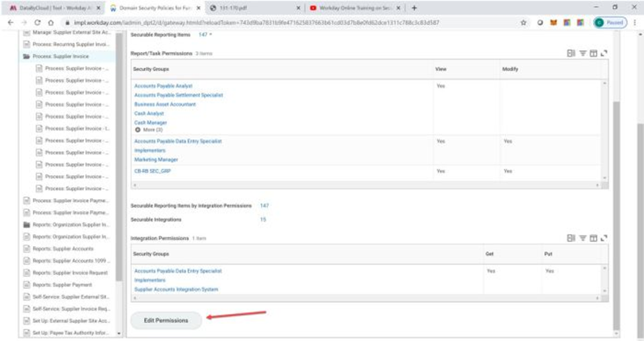Change column layout of Integration Permissions table
The height and width of the screenshot is (341, 644).
pos(592,237)
